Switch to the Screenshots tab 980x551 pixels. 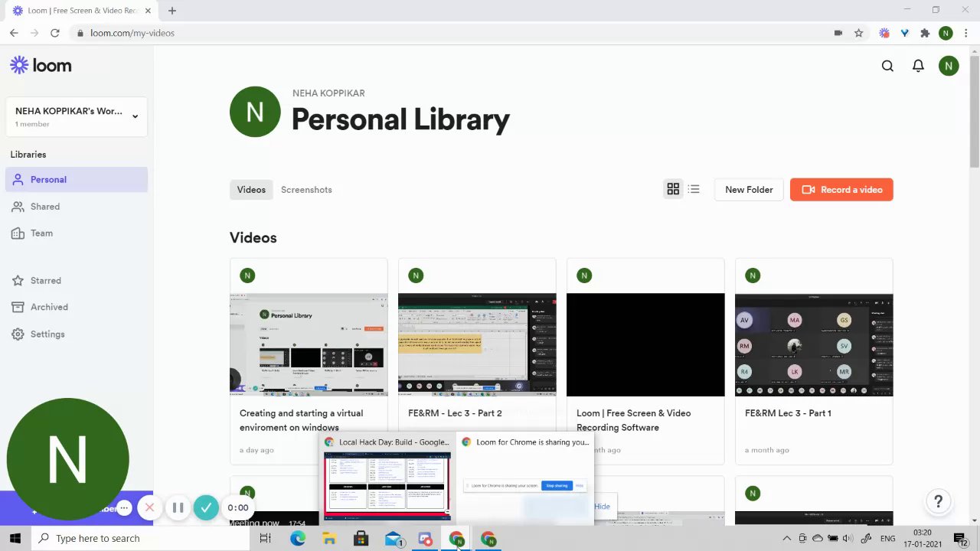click(306, 190)
